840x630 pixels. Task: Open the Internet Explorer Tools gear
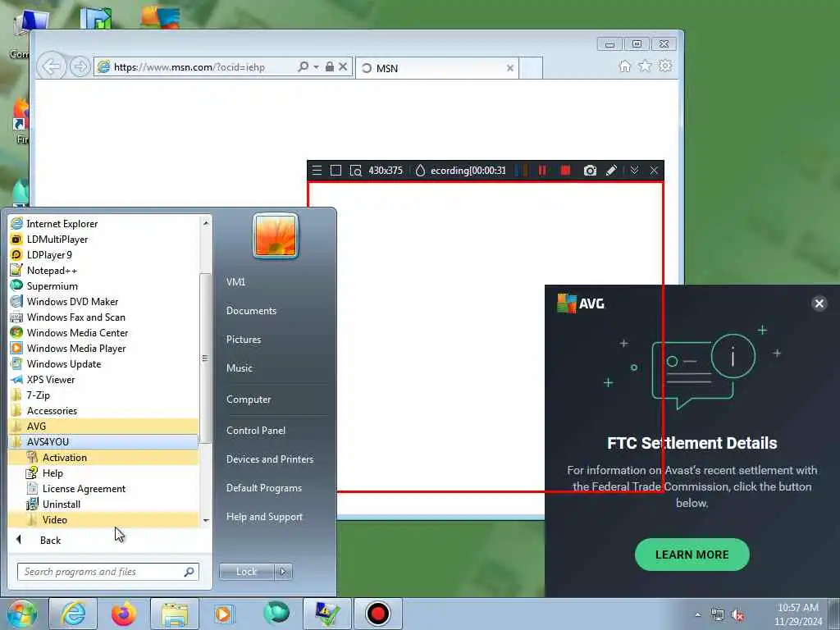tap(665, 66)
